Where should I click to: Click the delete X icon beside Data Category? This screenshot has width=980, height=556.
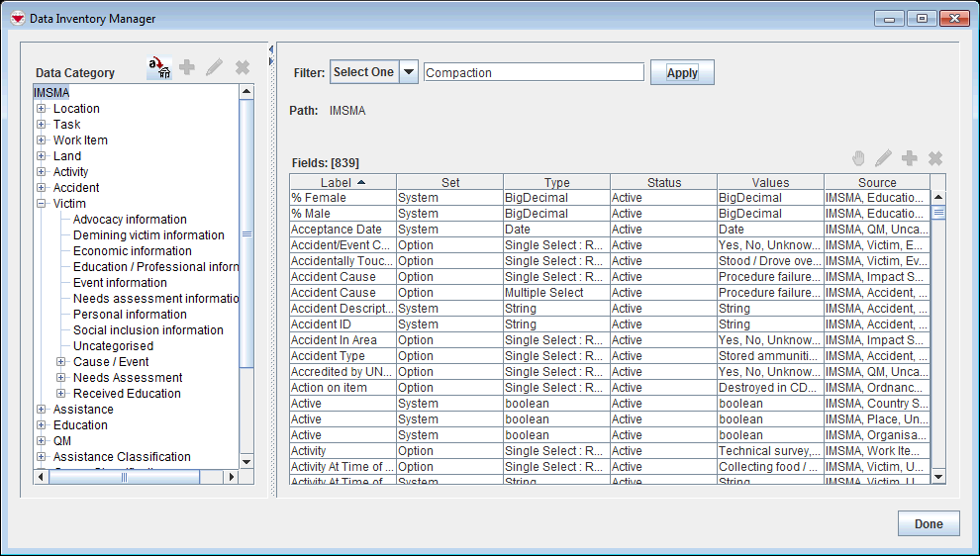click(x=242, y=67)
